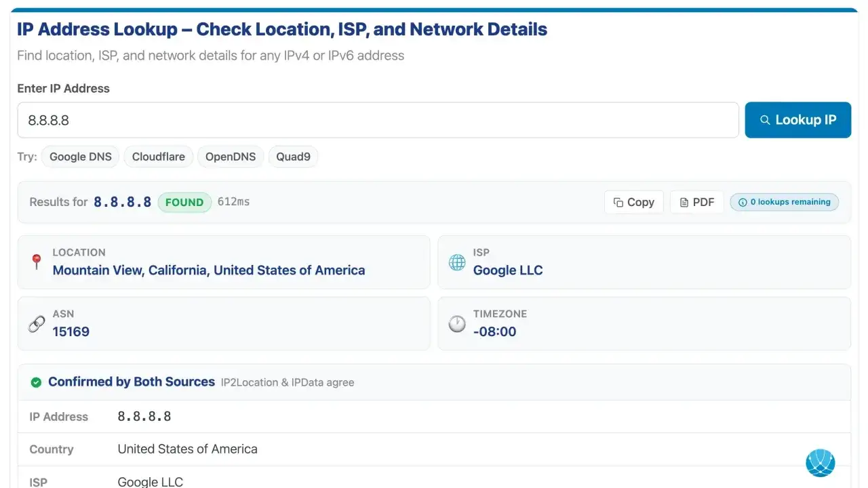Copy the lookup results

633,202
